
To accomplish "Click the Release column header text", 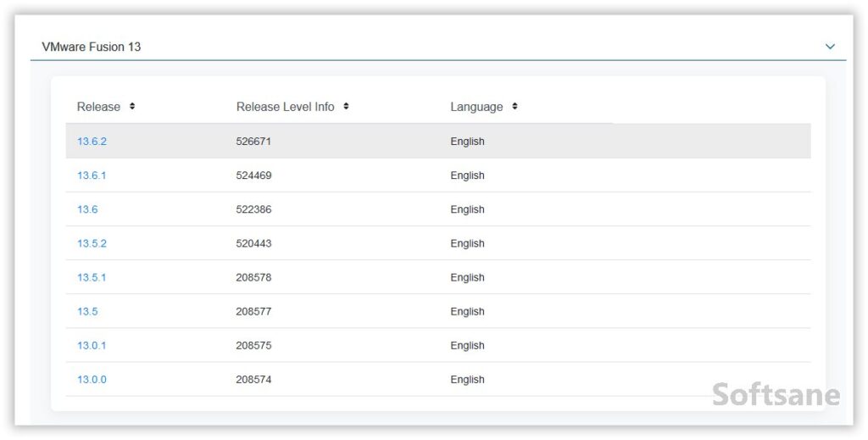I will (x=98, y=107).
